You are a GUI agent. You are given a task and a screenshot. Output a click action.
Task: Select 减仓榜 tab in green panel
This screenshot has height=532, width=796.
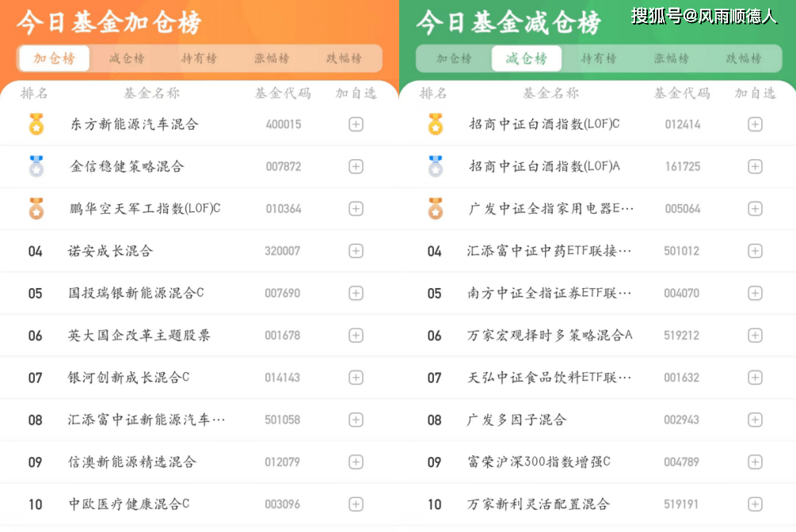(527, 59)
